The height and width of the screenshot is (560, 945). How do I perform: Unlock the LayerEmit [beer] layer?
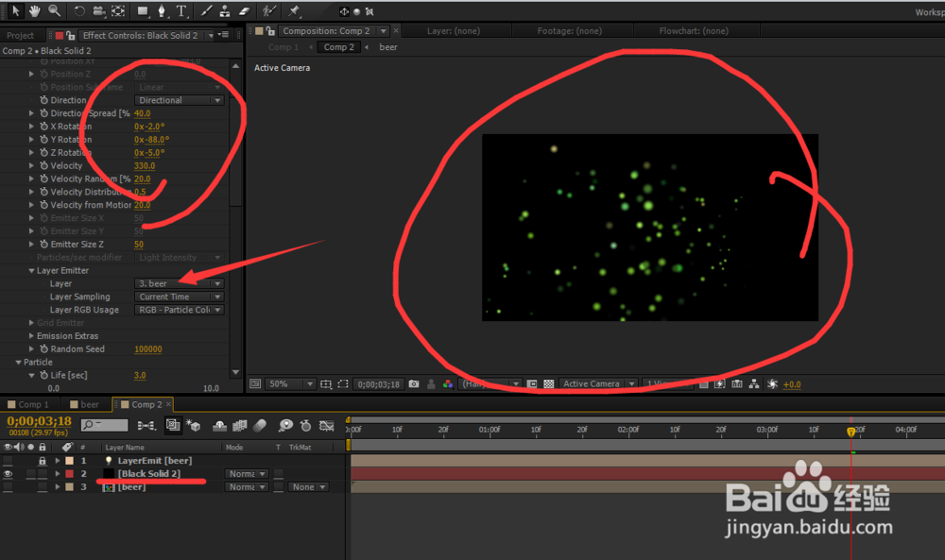43,461
